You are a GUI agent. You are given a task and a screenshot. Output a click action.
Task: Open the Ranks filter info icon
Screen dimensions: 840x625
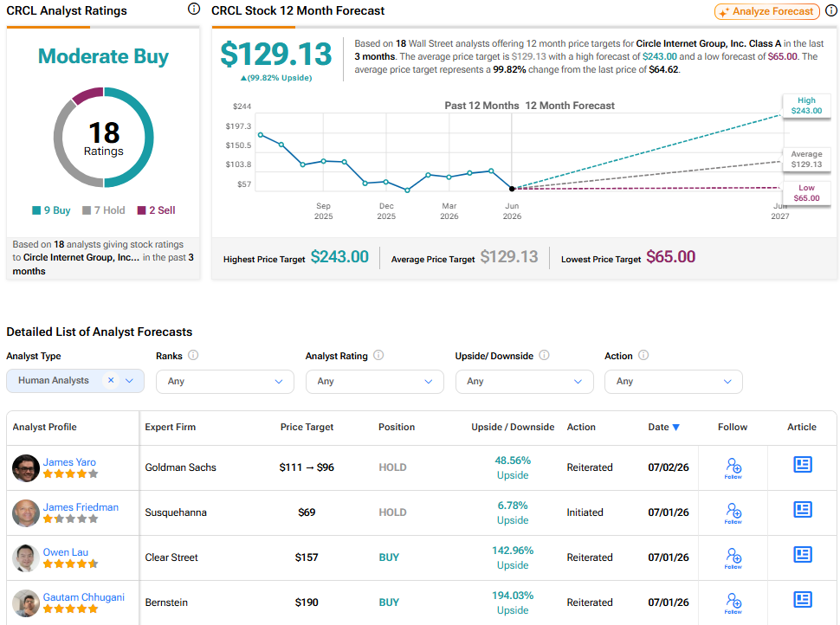point(193,355)
